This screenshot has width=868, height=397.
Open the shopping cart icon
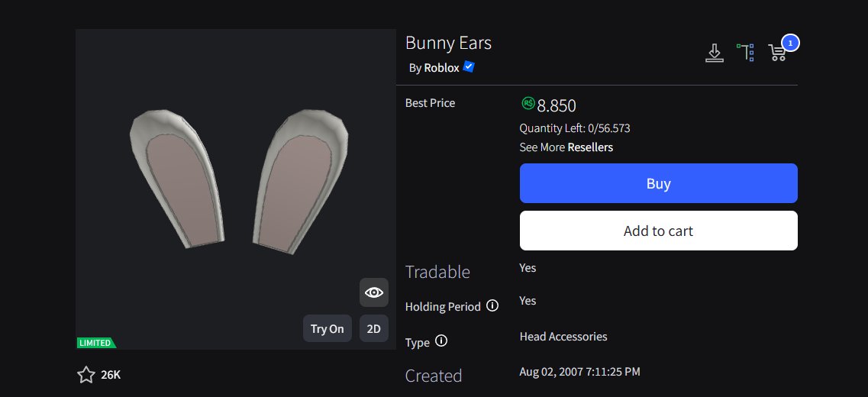tap(777, 52)
